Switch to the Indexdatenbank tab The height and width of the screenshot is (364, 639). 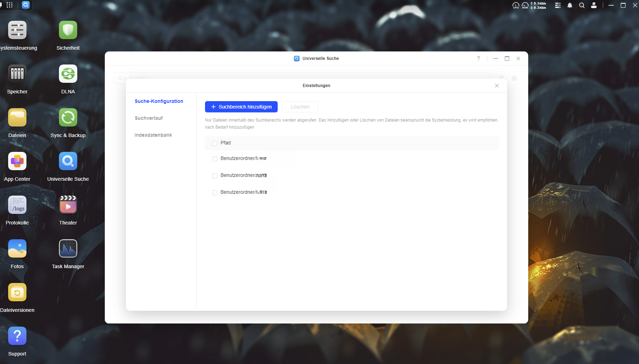[x=153, y=135]
